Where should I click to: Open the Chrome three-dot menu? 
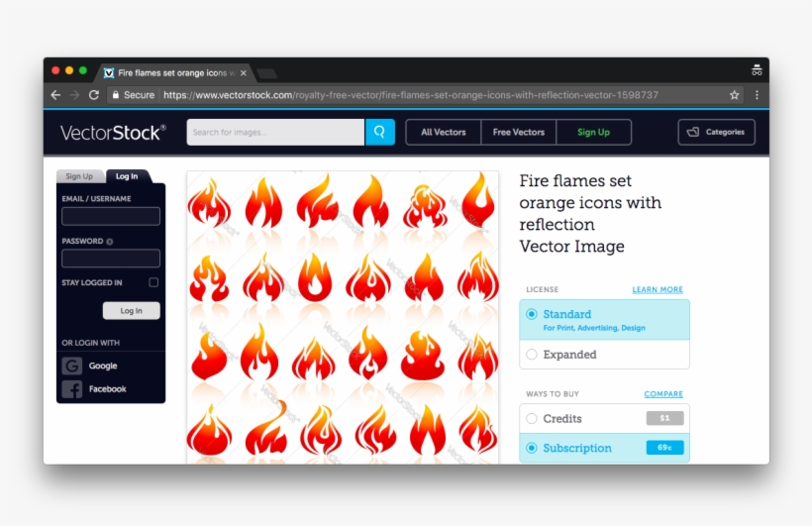(x=757, y=95)
